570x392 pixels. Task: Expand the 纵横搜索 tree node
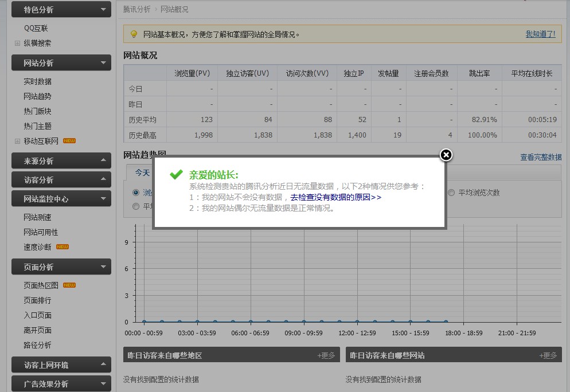pos(17,43)
